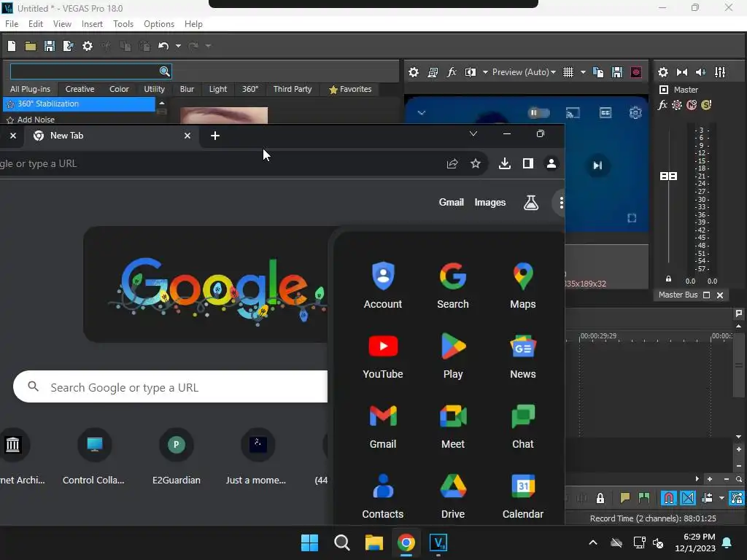Toggle preview grid overlays
747x560 pixels.
pos(568,72)
